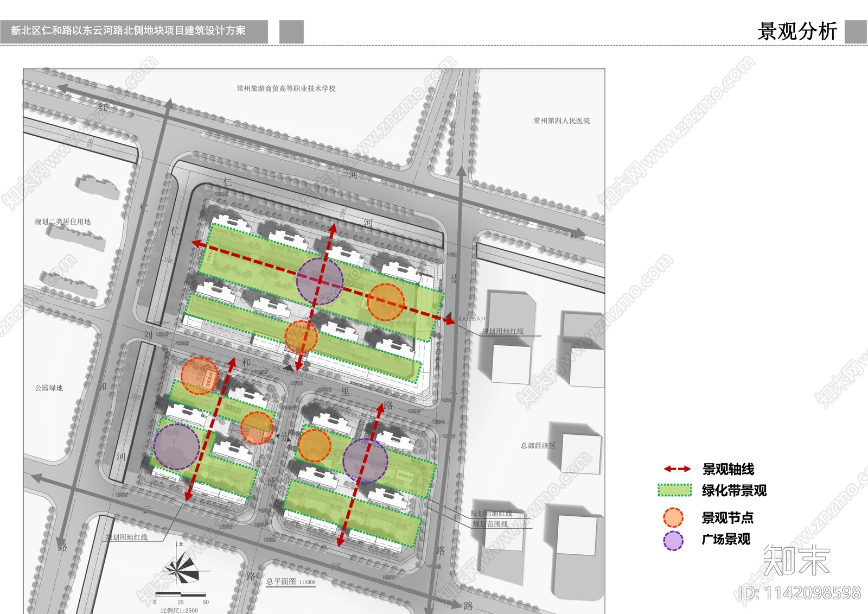Image resolution: width=868 pixels, height=614 pixels.
Task: Click the 总平面图 1:1000 caption
Action: pos(291,581)
